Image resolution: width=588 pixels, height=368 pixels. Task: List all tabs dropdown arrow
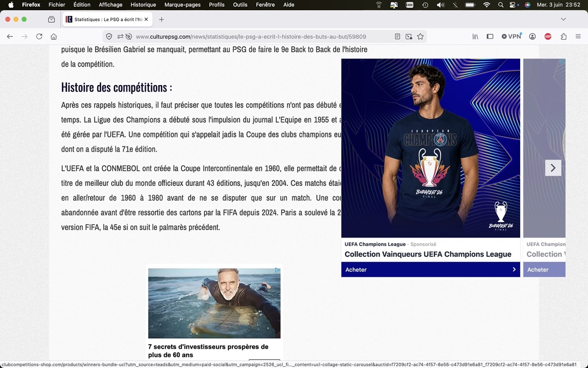tap(564, 19)
